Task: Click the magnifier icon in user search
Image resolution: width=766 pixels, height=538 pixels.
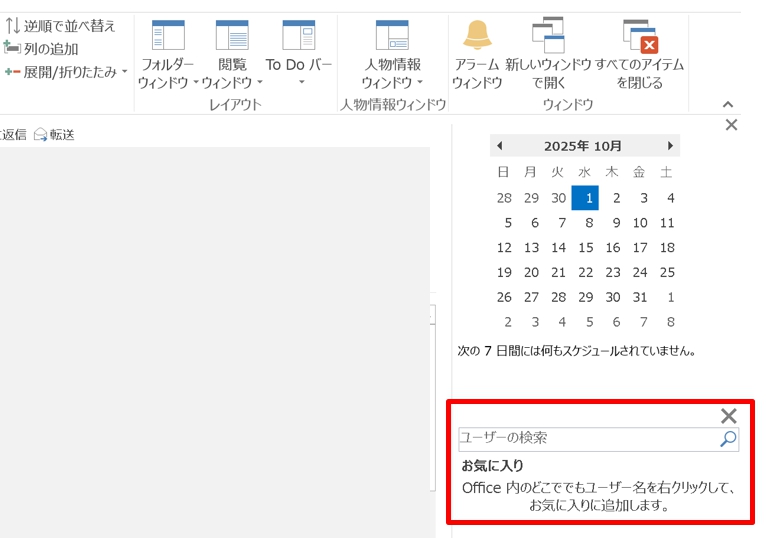Action: (728, 439)
